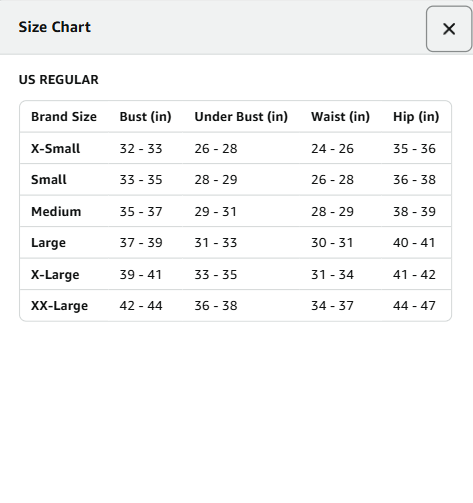Close the Size Chart dialog

point(449,29)
